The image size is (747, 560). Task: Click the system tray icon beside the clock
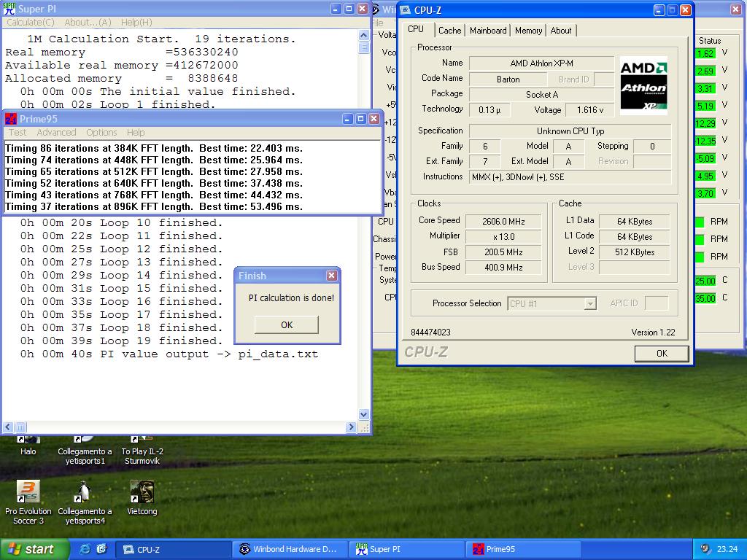tap(705, 548)
